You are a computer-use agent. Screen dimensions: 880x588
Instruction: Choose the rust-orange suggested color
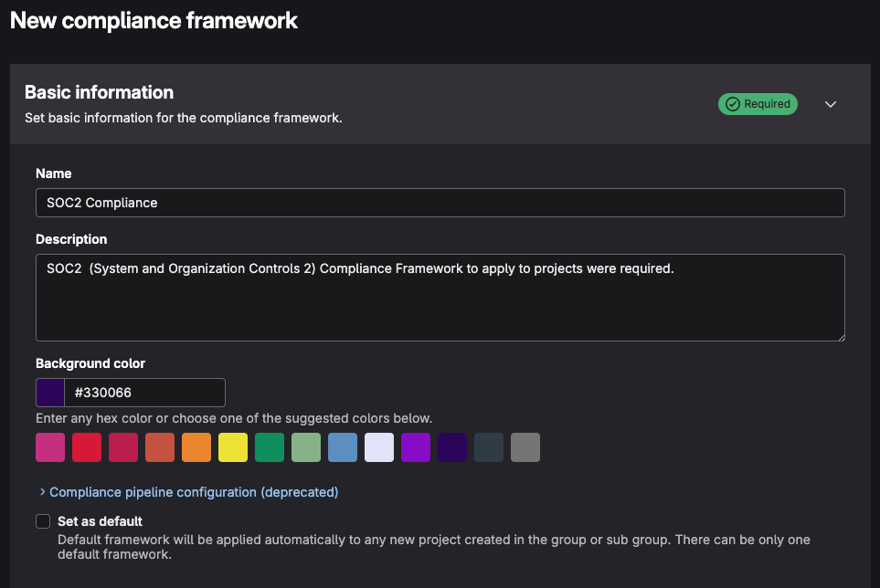(160, 447)
